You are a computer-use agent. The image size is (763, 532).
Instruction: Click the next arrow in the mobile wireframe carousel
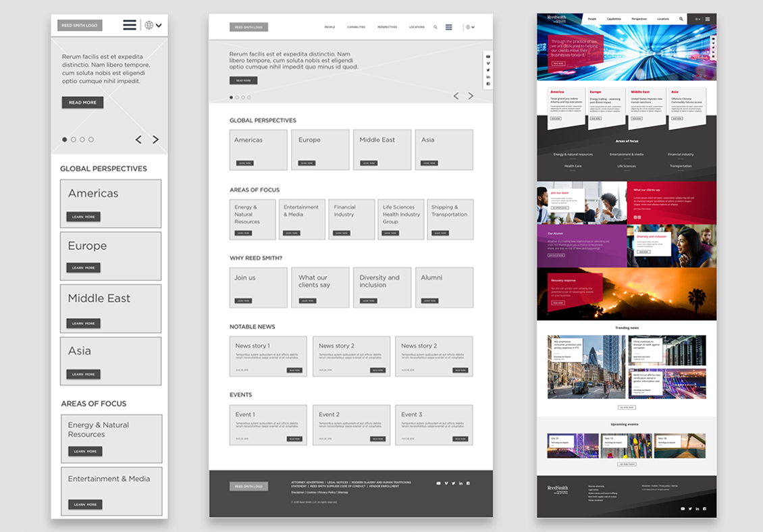[155, 140]
